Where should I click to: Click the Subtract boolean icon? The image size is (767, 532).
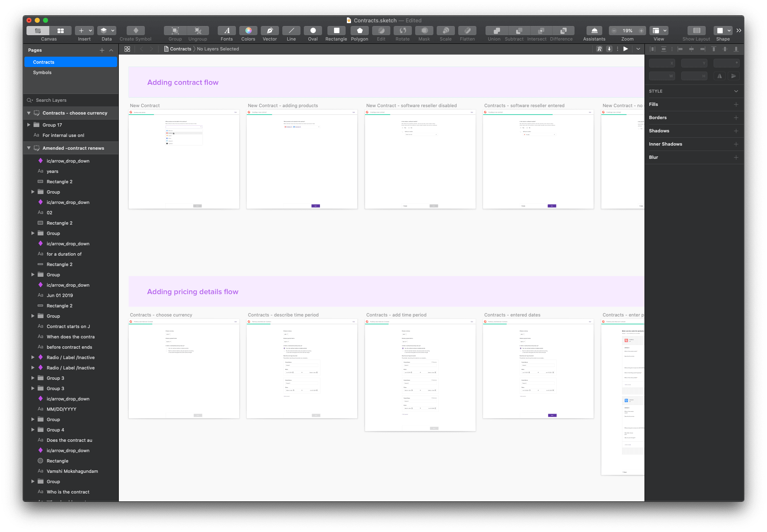click(519, 31)
